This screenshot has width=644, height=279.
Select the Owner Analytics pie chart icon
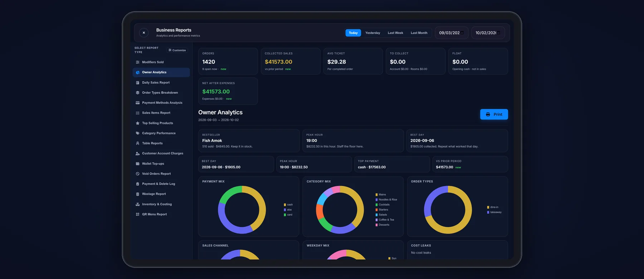pyautogui.click(x=138, y=72)
